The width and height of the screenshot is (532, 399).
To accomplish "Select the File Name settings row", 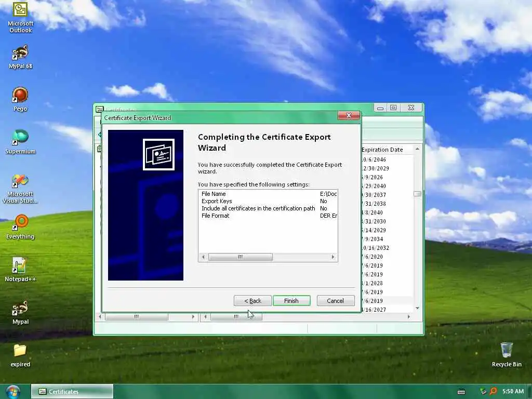I will tap(268, 194).
